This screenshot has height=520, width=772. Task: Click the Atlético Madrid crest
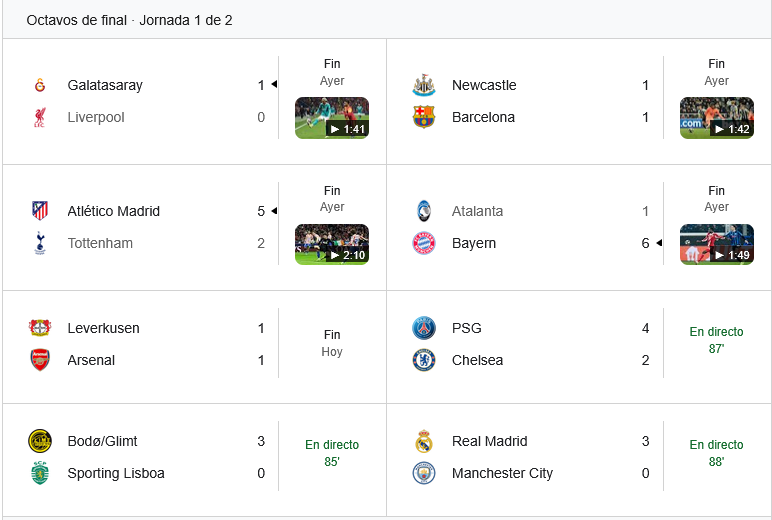[x=40, y=211]
